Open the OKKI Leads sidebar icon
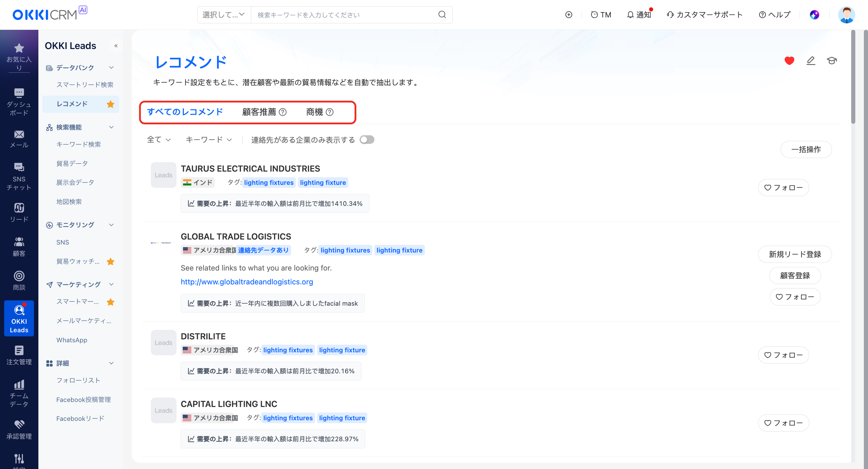The width and height of the screenshot is (868, 469). [19, 318]
